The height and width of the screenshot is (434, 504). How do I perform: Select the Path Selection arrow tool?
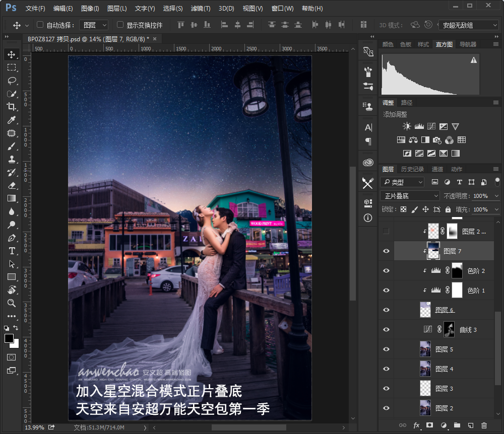[x=12, y=264]
